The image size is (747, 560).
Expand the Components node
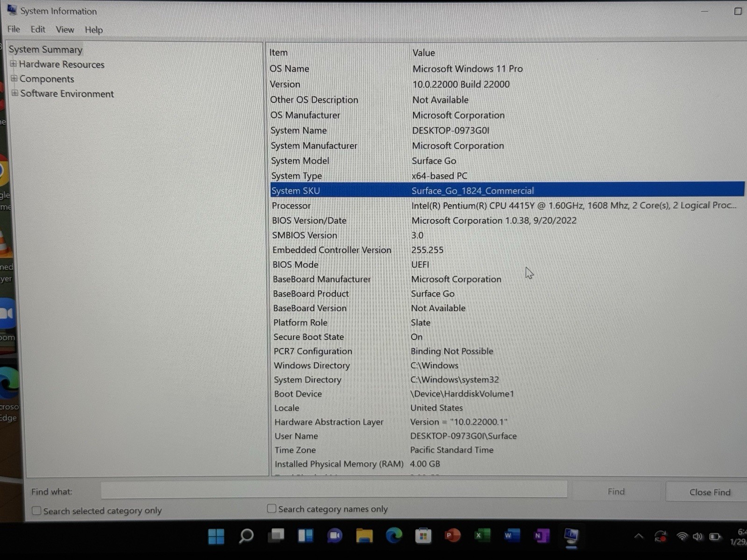pyautogui.click(x=14, y=78)
